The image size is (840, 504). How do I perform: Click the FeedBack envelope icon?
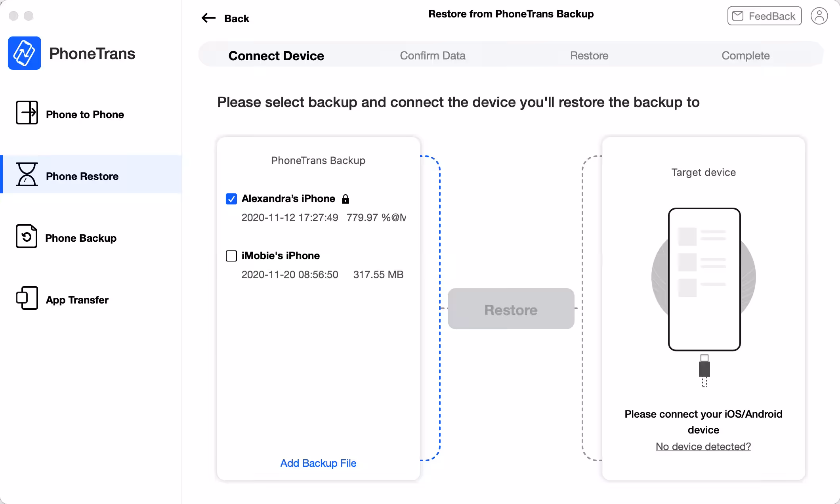[x=738, y=16]
